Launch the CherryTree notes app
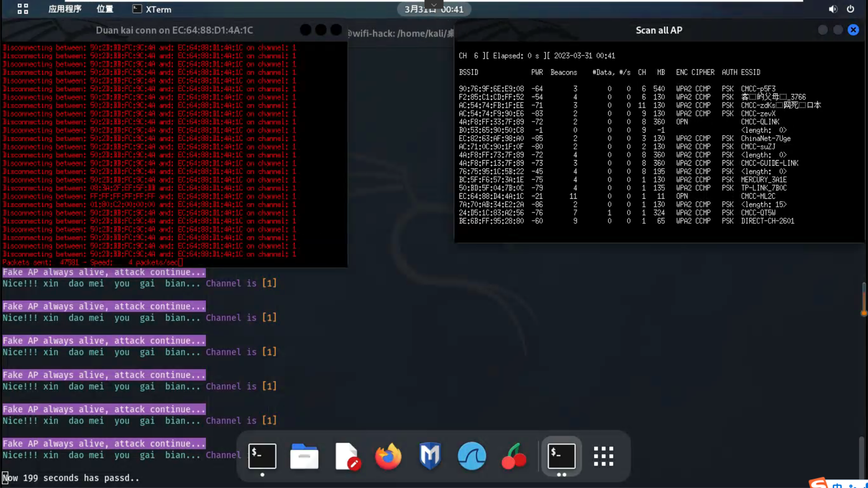Screen dimensions: 868x488 click(x=513, y=456)
